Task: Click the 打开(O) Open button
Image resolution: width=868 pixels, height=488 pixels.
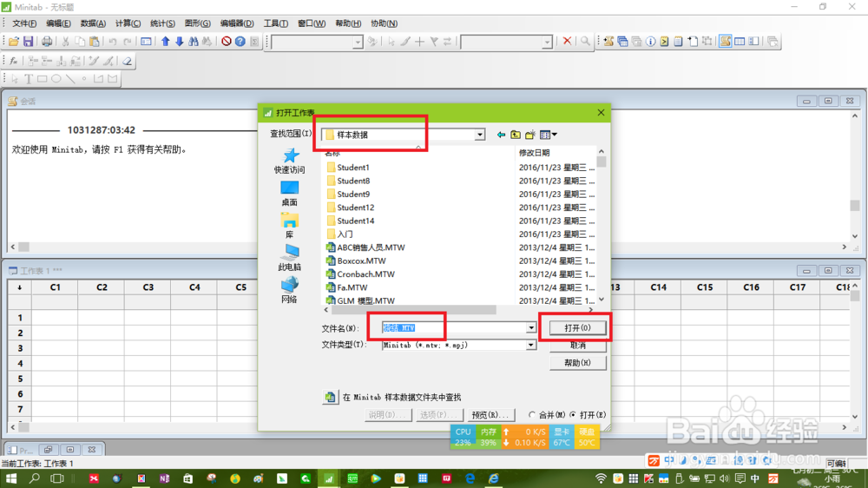Action: [577, 328]
